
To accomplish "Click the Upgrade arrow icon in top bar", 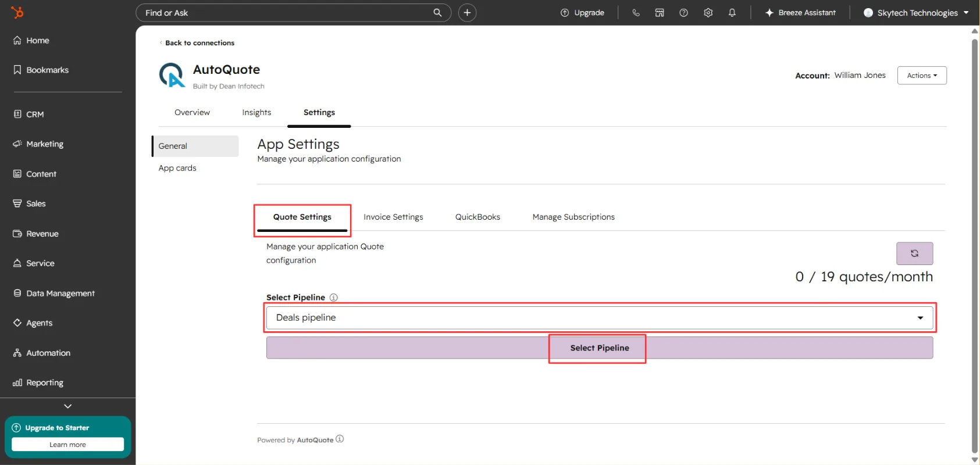I will [x=564, y=13].
